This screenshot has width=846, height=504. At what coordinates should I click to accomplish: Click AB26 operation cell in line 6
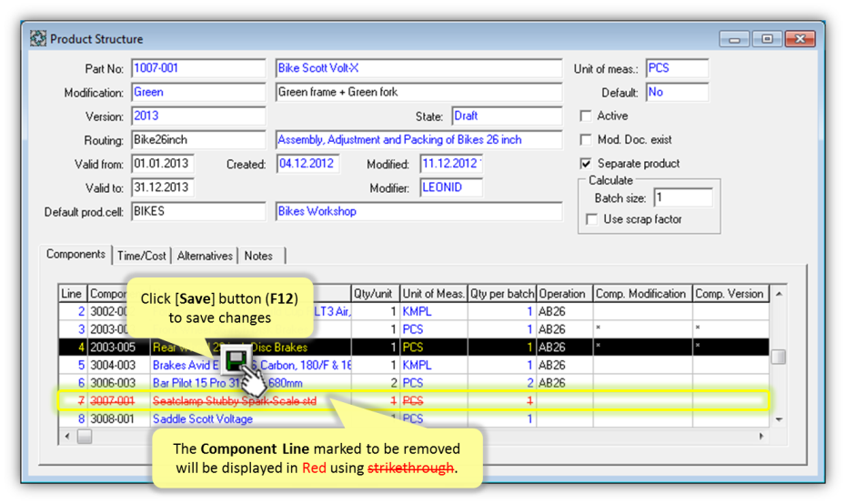(564, 383)
